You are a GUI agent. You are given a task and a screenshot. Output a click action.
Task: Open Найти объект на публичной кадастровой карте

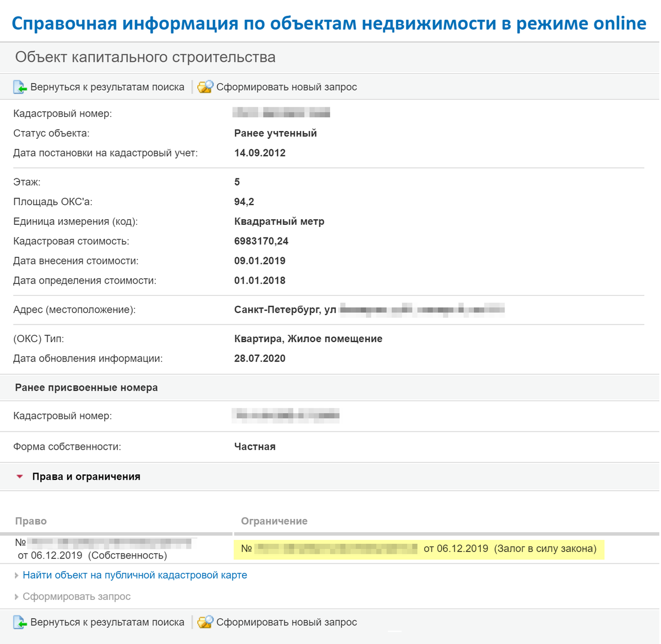(x=134, y=575)
